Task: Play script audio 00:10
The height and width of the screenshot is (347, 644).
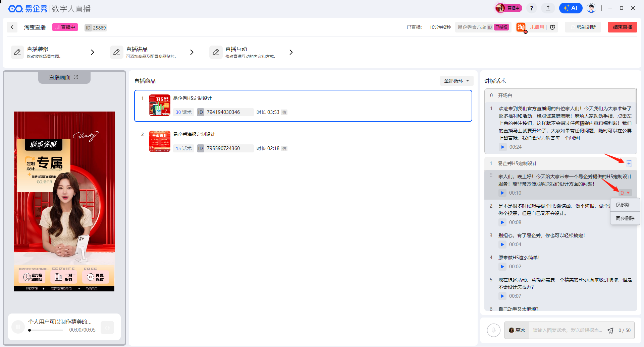Action: click(x=502, y=193)
